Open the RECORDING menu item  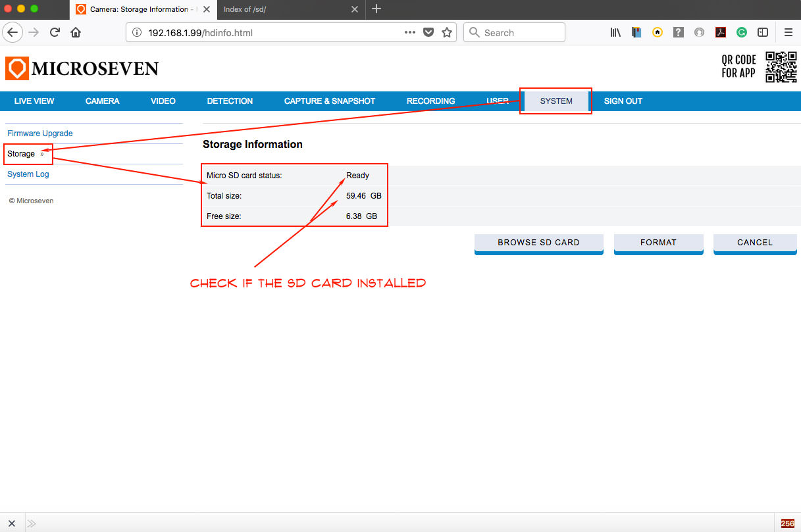click(430, 101)
